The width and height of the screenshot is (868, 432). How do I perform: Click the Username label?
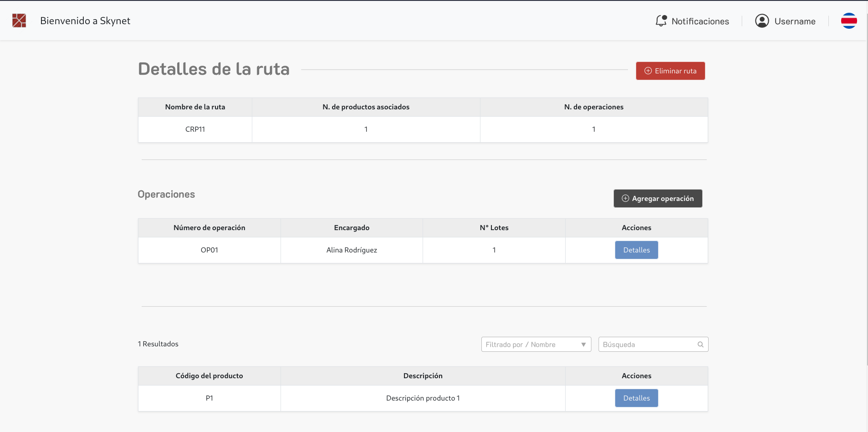tap(795, 21)
